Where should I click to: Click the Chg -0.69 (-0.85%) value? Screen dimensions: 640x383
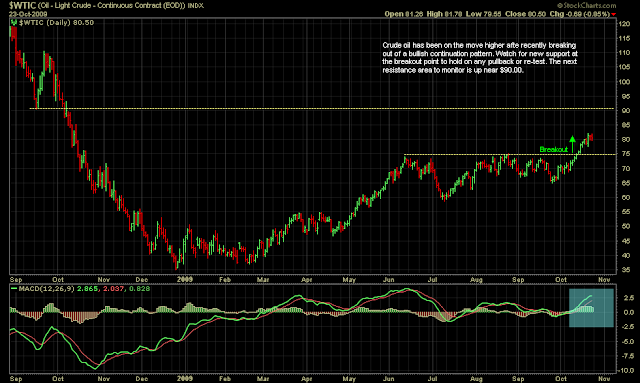(x=579, y=14)
